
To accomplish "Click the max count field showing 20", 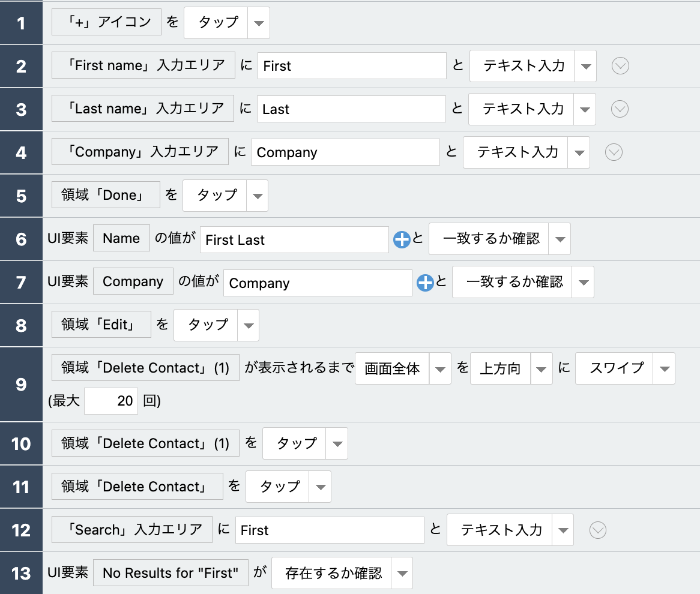I will 111,401.
